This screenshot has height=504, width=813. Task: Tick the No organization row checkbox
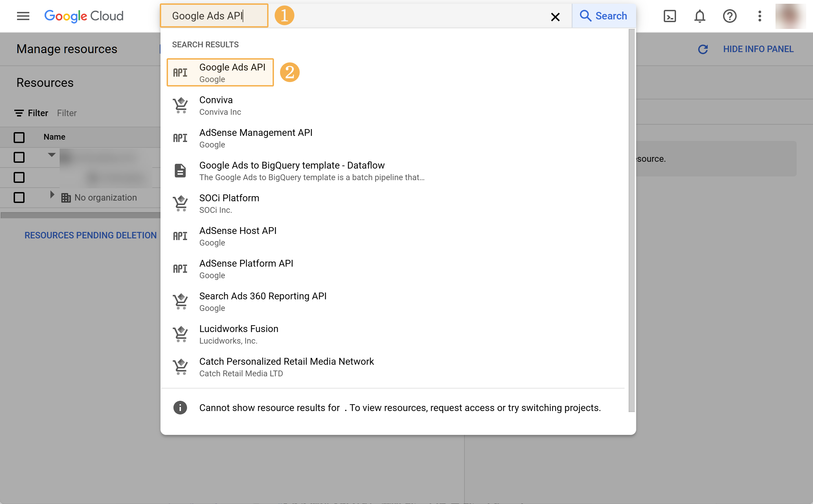point(19,198)
